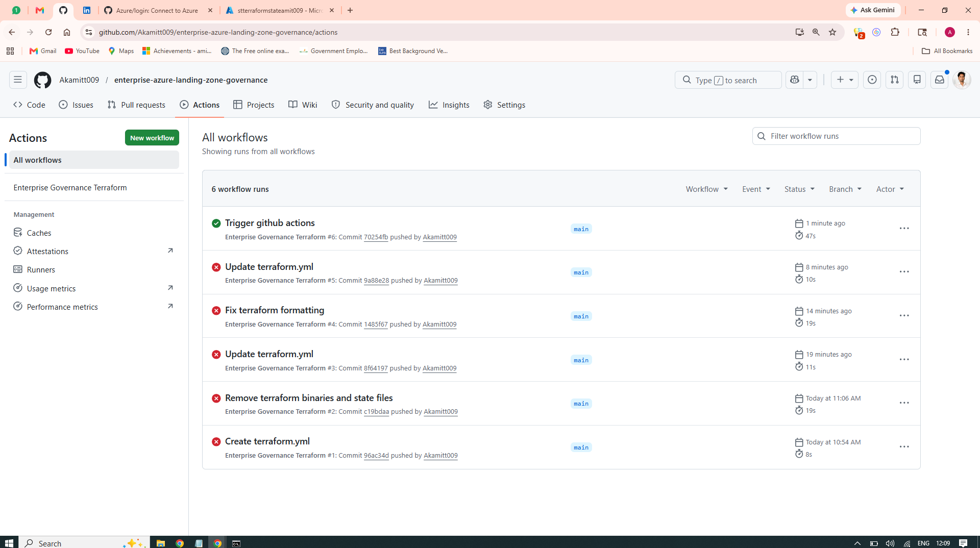Click the New workflow button
Image resolution: width=980 pixels, height=548 pixels.
(x=152, y=138)
